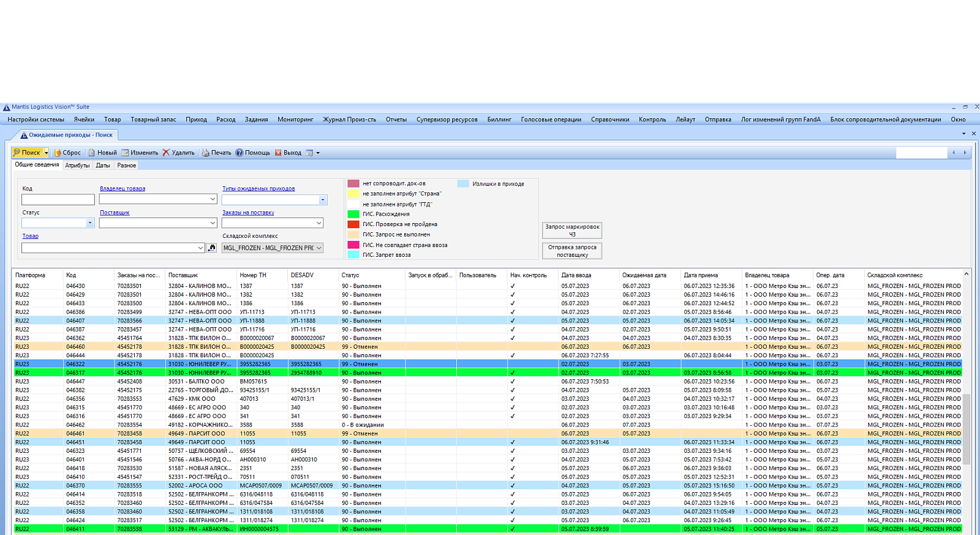The height and width of the screenshot is (535, 980).
Task: Toggle Нач. контроль check for row 046317
Action: click(513, 373)
